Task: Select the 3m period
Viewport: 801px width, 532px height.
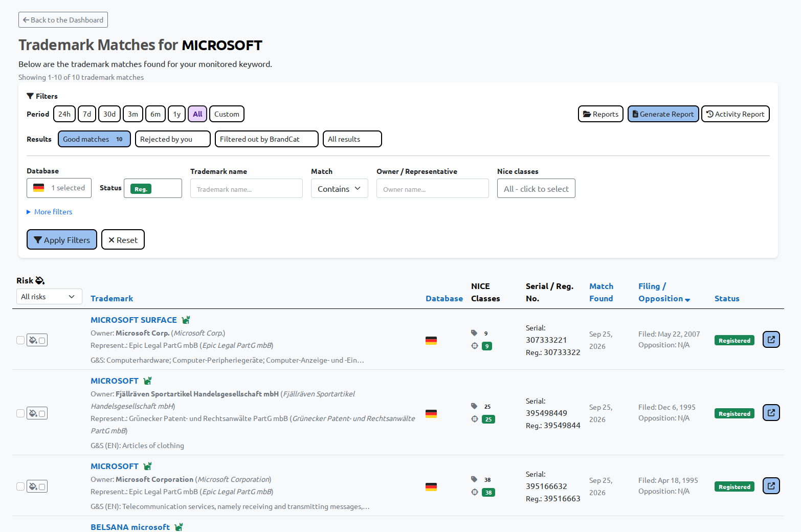Action: click(133, 114)
